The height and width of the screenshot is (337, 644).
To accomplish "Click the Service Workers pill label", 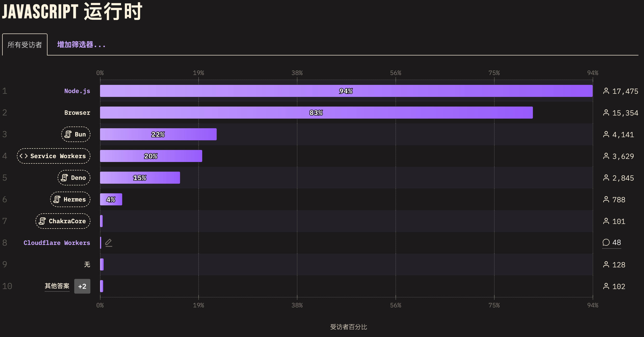I will [54, 156].
